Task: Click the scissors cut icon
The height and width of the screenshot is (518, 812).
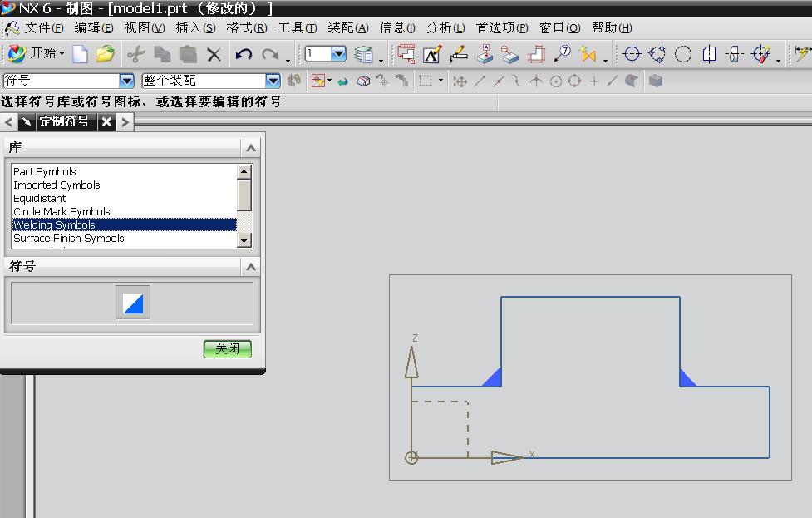Action: [x=136, y=54]
